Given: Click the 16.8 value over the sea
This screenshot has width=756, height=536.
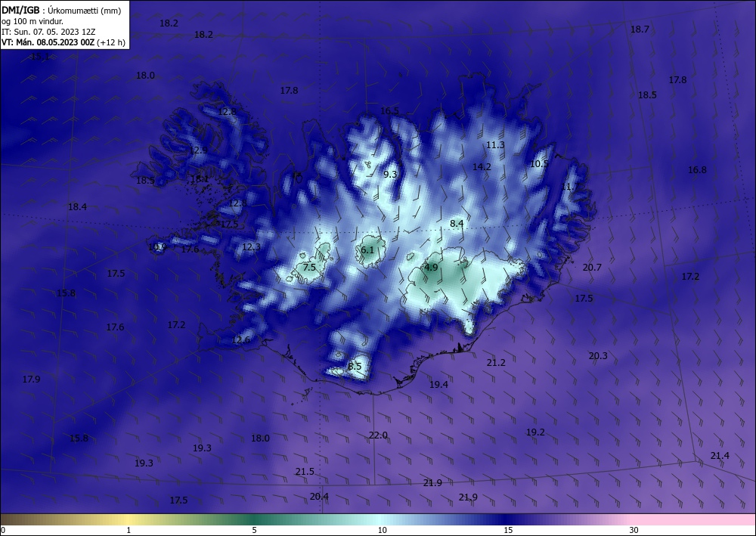Looking at the screenshot, I should (x=697, y=169).
